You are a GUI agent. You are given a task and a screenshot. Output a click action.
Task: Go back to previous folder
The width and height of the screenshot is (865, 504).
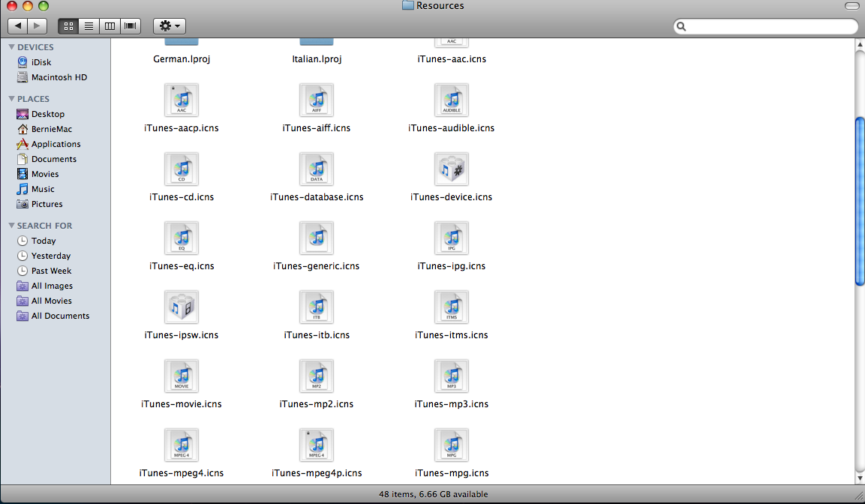pos(18,26)
